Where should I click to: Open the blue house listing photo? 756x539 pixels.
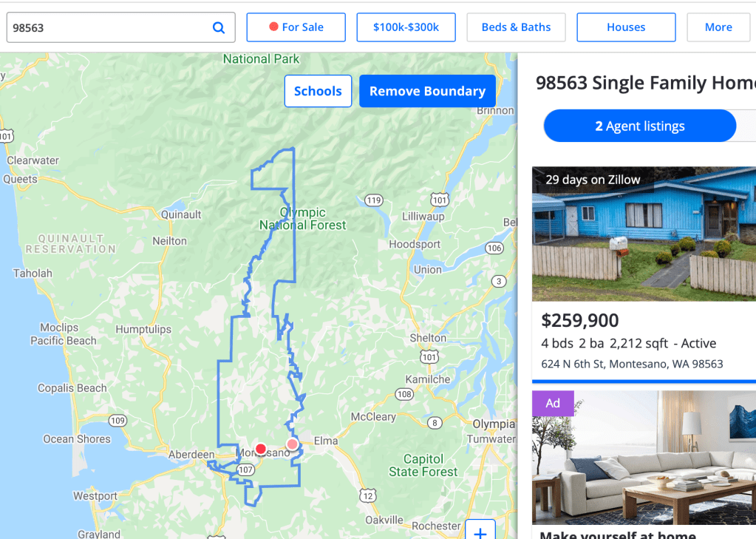click(644, 234)
